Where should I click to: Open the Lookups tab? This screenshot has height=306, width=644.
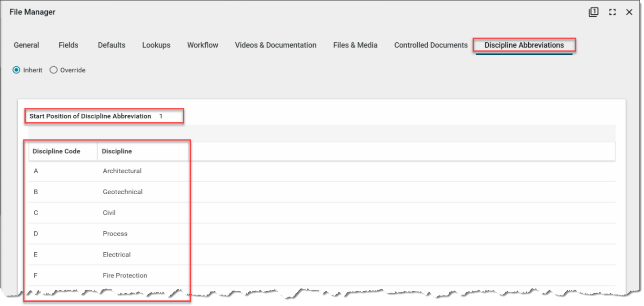pos(156,45)
